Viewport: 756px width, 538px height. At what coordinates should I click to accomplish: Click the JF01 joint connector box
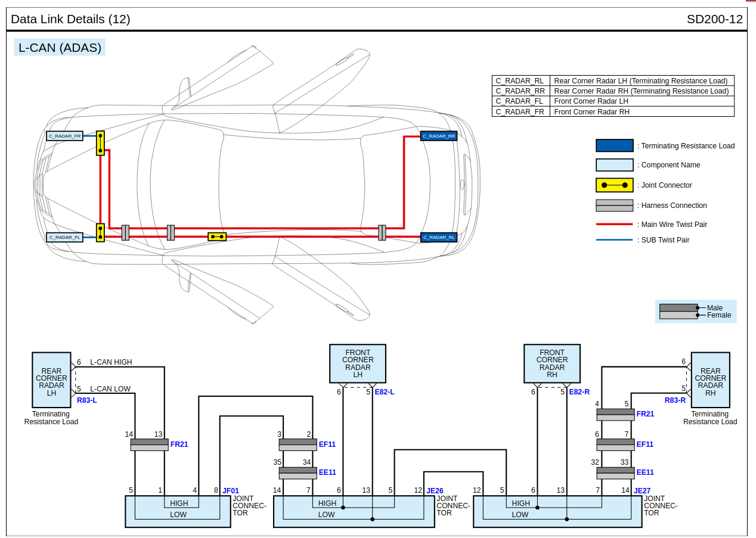pos(178,511)
